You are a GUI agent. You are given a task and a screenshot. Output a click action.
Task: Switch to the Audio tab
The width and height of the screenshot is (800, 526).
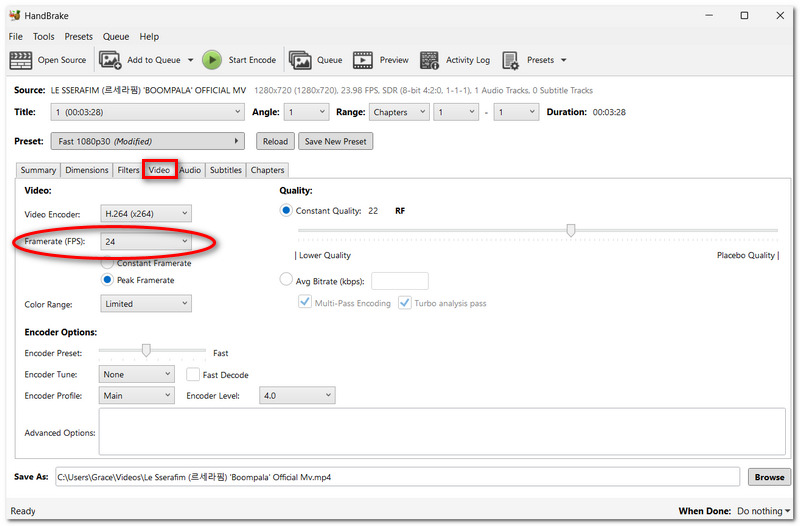click(190, 170)
